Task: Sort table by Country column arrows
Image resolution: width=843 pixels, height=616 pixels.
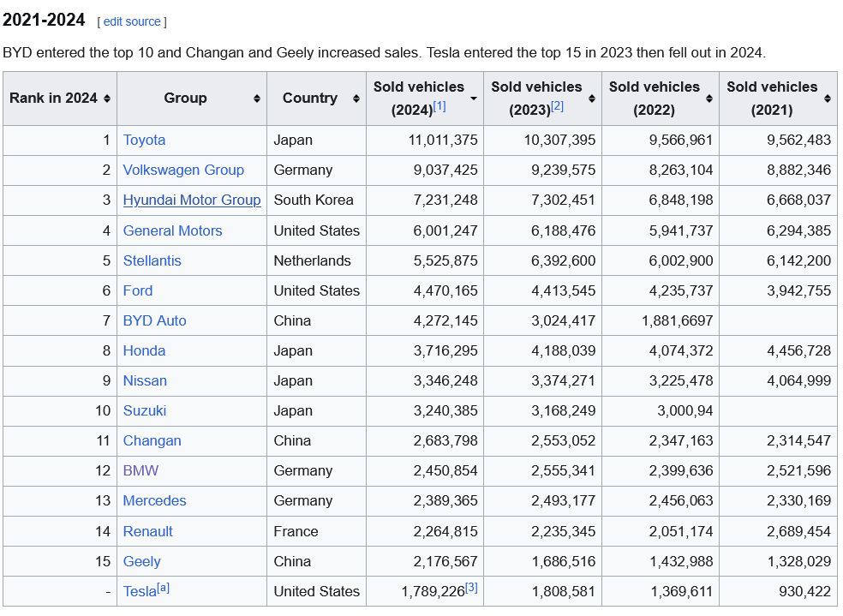Action: pyautogui.click(x=356, y=99)
